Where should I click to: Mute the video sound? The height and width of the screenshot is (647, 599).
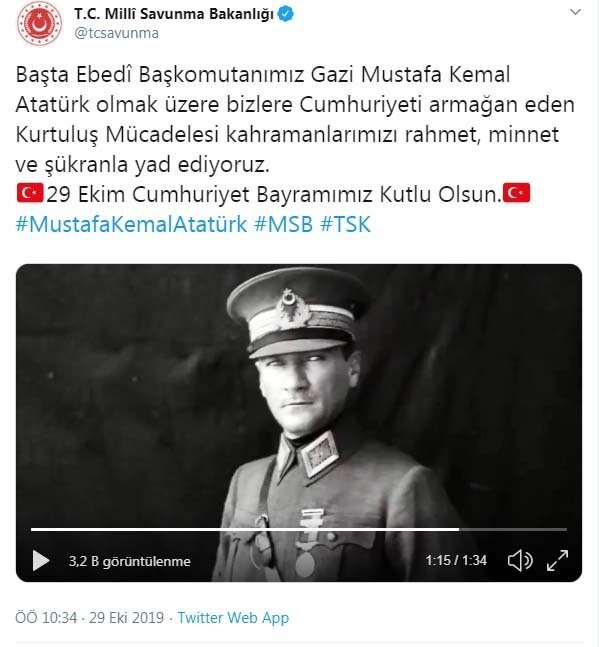pyautogui.click(x=520, y=561)
